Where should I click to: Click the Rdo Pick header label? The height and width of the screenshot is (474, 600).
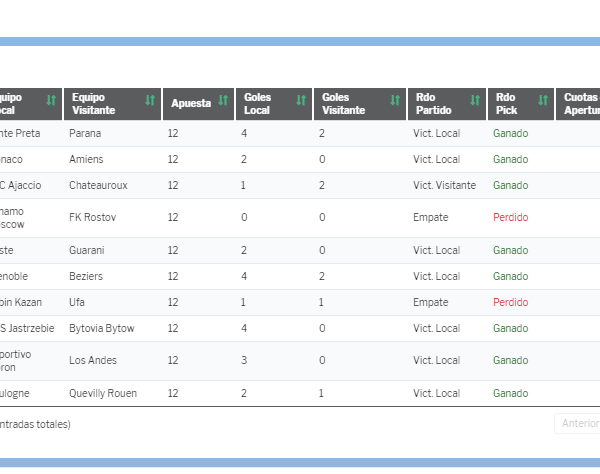pos(506,104)
